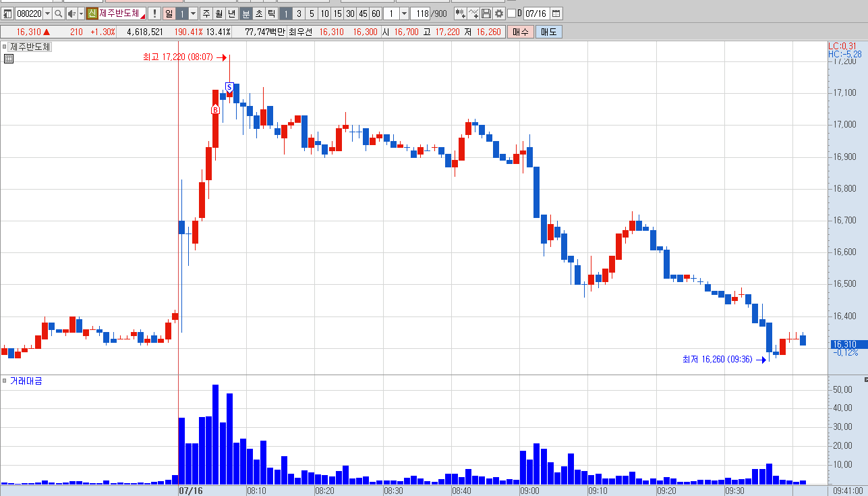Screen dimensions: 868x496
Task: Expand the stock code 080220 dropdown
Action: tap(47, 13)
